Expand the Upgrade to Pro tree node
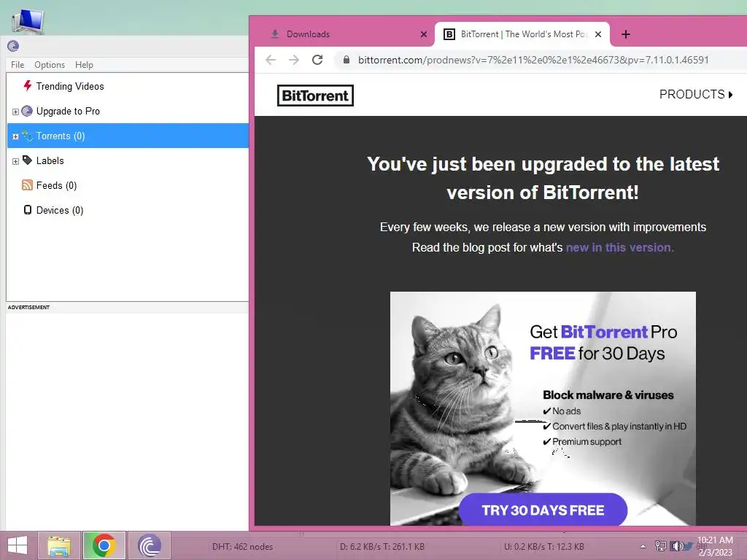 [x=16, y=112]
